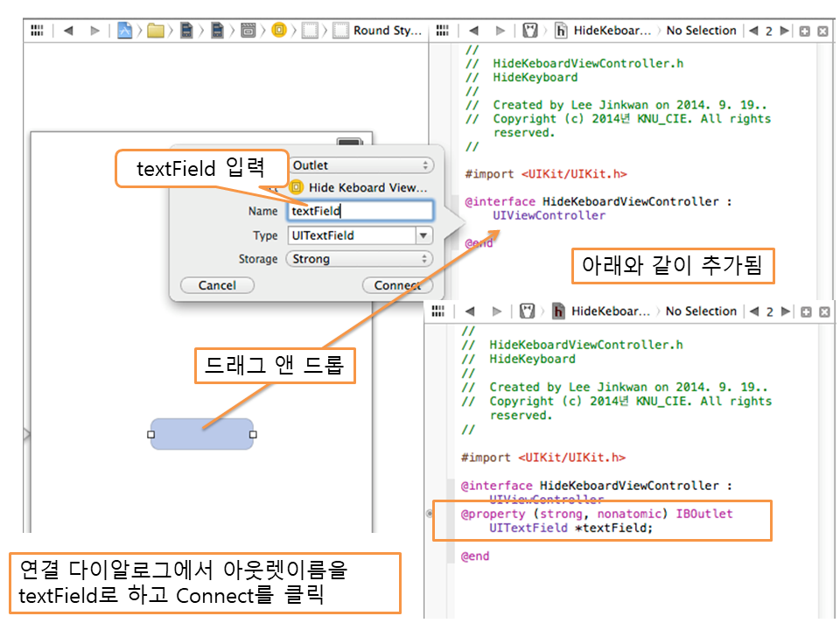The image size is (840, 630).
Task: Click the Xcode project icon in jump bar
Action: (125, 31)
